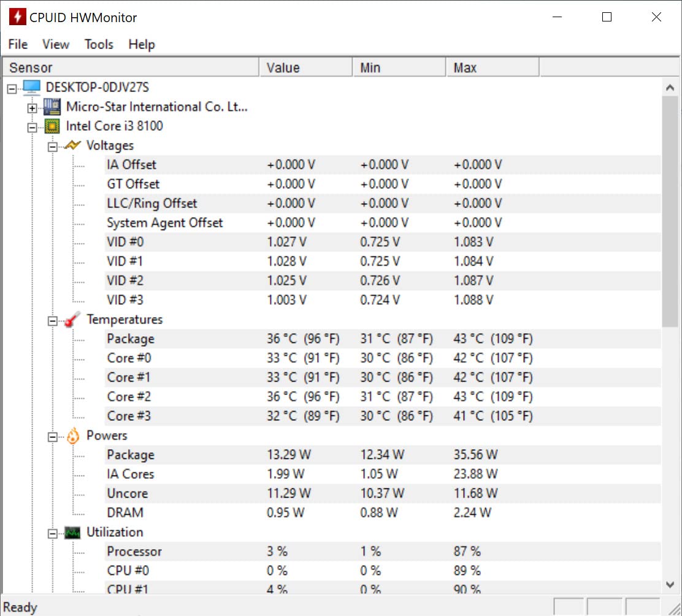
Task: Select the temperature Package row
Action: tap(383, 339)
